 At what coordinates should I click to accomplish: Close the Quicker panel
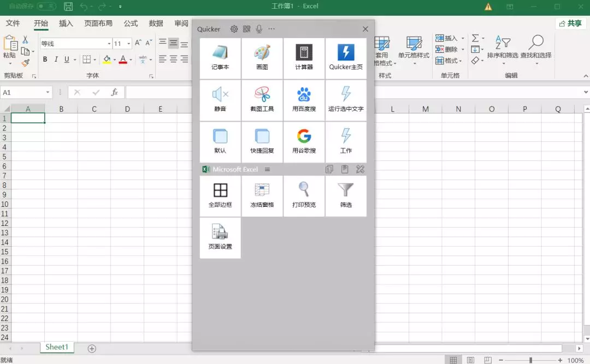click(x=365, y=29)
